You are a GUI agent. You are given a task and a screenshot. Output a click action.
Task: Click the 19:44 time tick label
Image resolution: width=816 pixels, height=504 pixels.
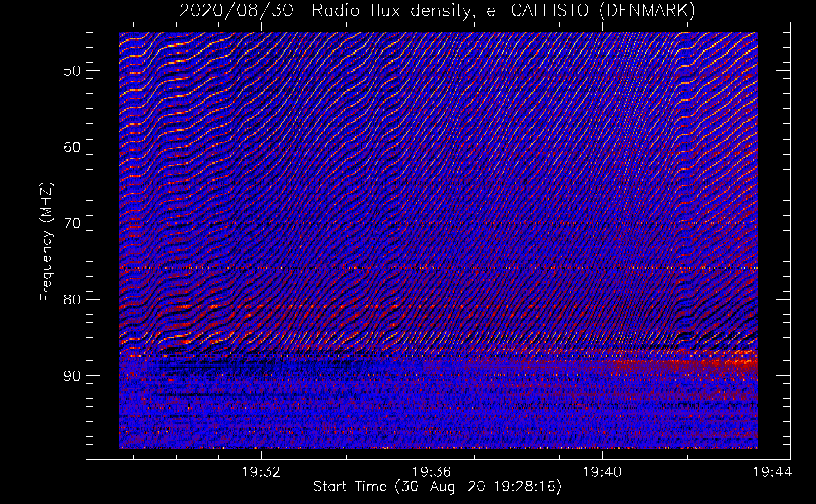click(773, 472)
